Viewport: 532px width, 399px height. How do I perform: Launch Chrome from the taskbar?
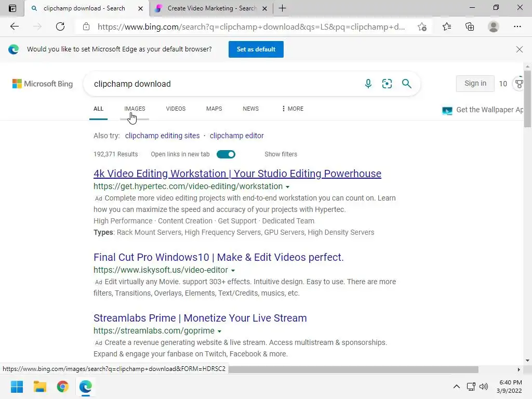pyautogui.click(x=63, y=387)
